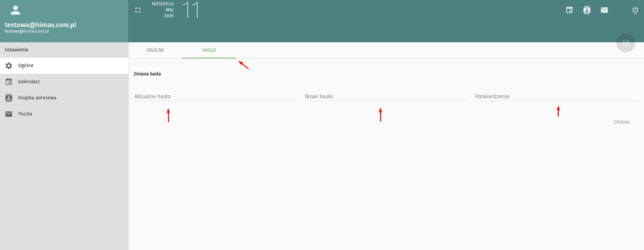
Task: Click the sidebar contact icon beside Książka adresowa
Action: [x=9, y=98]
